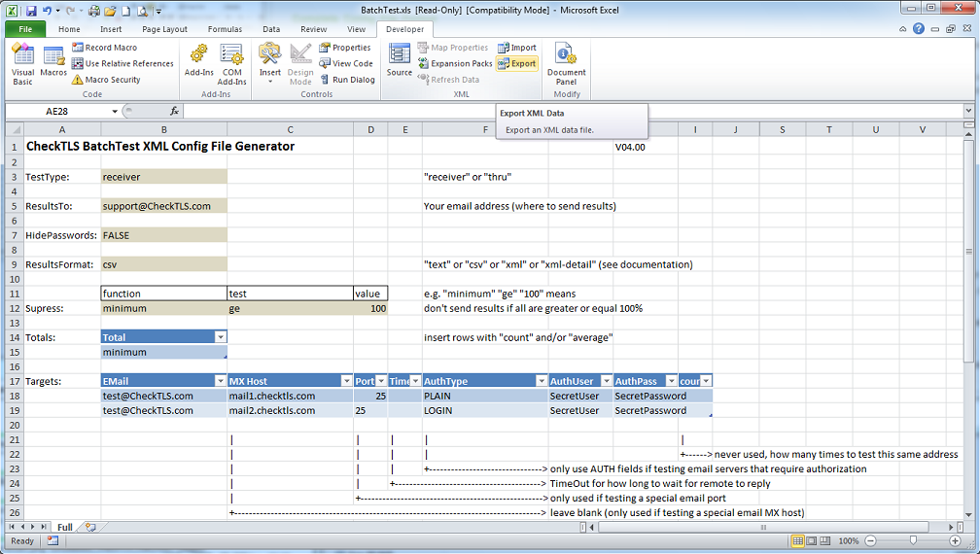Click Export XML data

coord(517,64)
